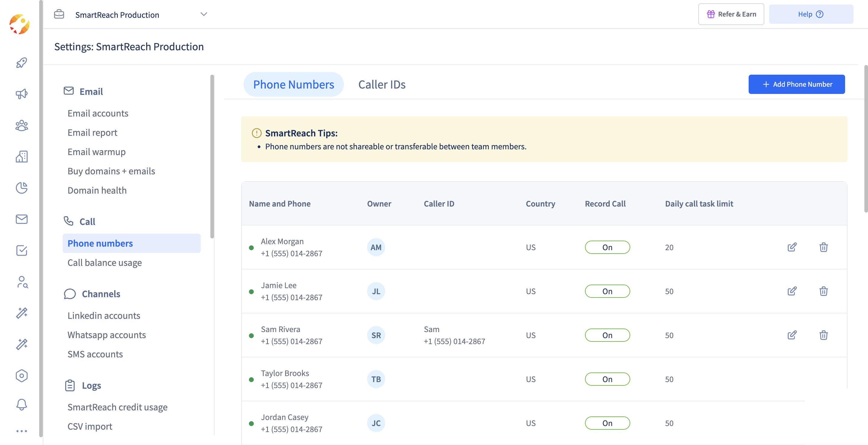Click the JC owner avatar

(376, 423)
